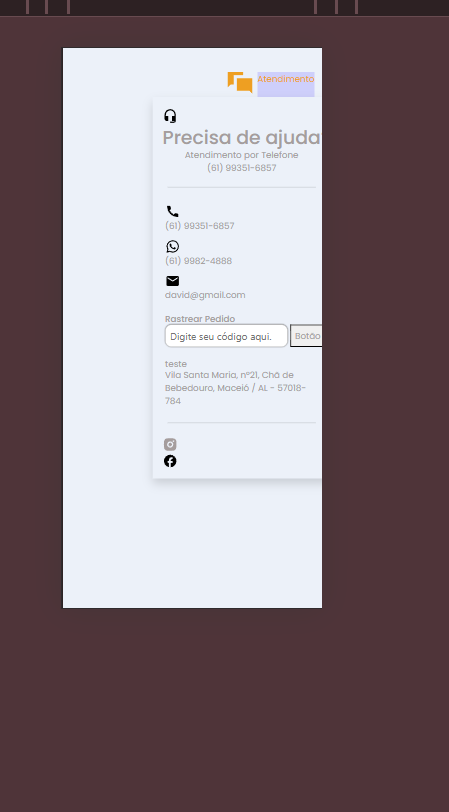Click the black headset support icon

(170, 116)
